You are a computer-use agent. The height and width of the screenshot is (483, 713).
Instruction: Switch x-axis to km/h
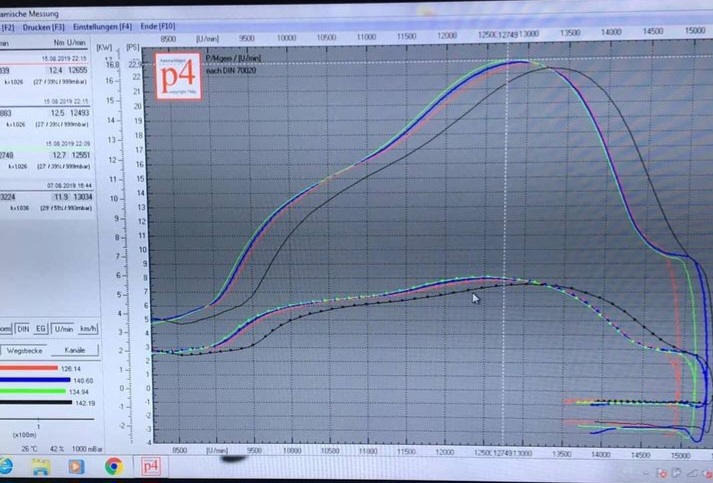pos(86,328)
